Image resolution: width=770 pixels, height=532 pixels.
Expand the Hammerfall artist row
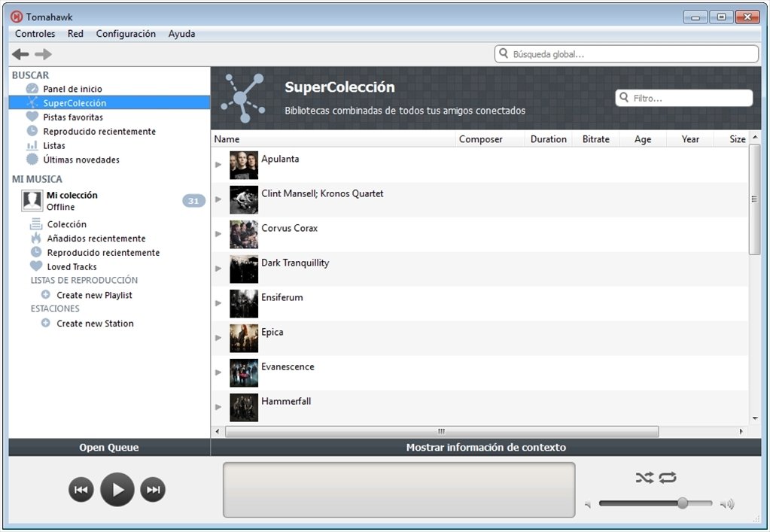click(218, 407)
